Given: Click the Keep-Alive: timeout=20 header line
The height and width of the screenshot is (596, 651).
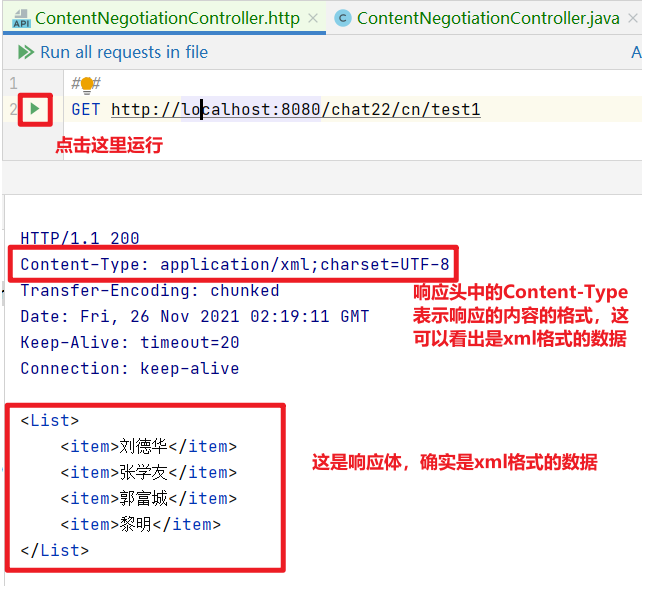Looking at the screenshot, I should coord(129,342).
